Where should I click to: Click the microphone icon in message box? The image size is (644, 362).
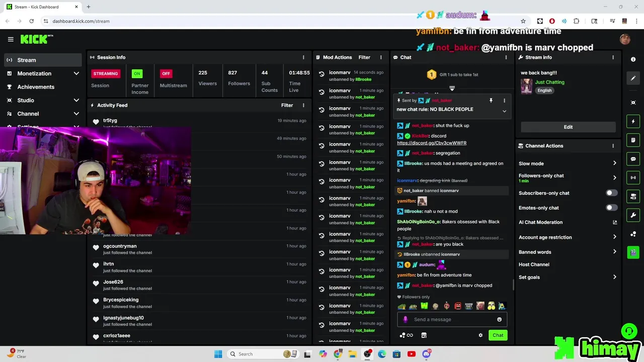[406, 319]
